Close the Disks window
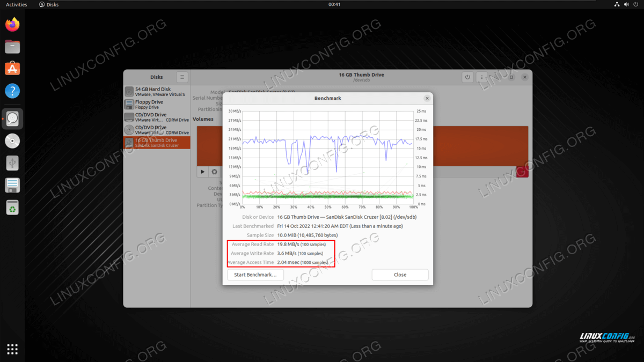Screen dimensions: 644x362 point(525,77)
